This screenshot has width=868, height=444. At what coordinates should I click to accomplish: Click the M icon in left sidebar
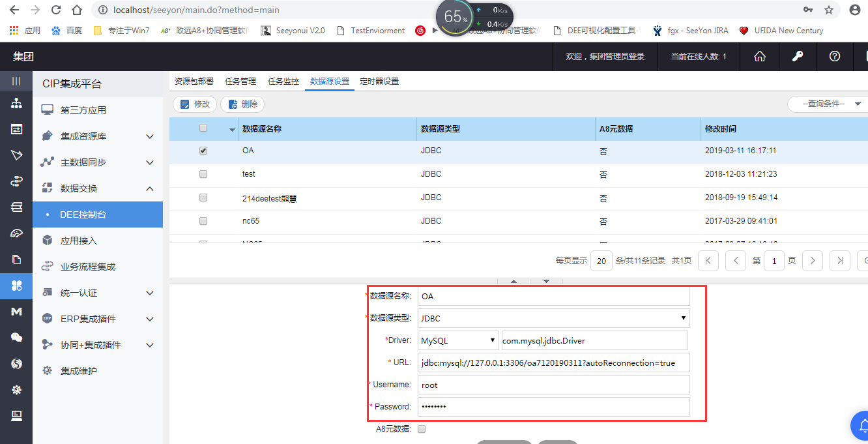[x=16, y=312]
